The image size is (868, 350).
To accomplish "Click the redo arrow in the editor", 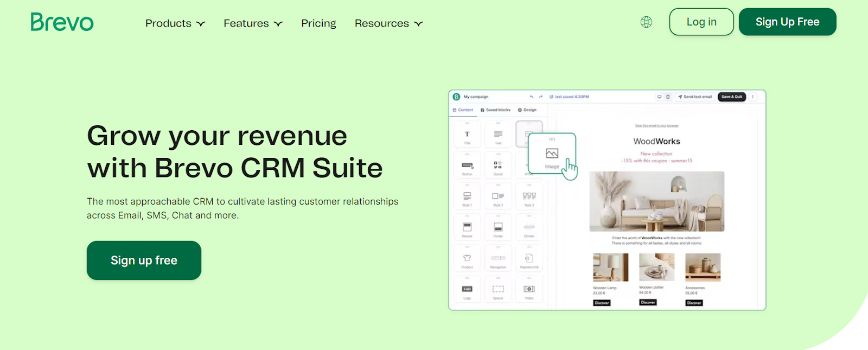I will pyautogui.click(x=541, y=97).
